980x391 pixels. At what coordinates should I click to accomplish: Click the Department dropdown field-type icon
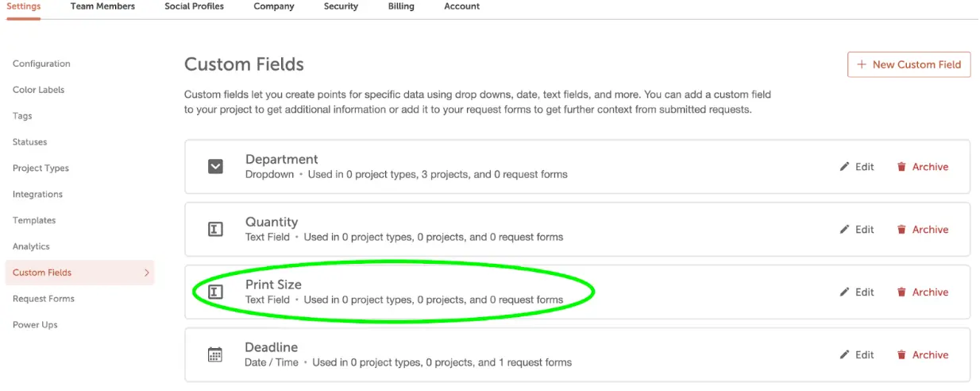point(215,167)
